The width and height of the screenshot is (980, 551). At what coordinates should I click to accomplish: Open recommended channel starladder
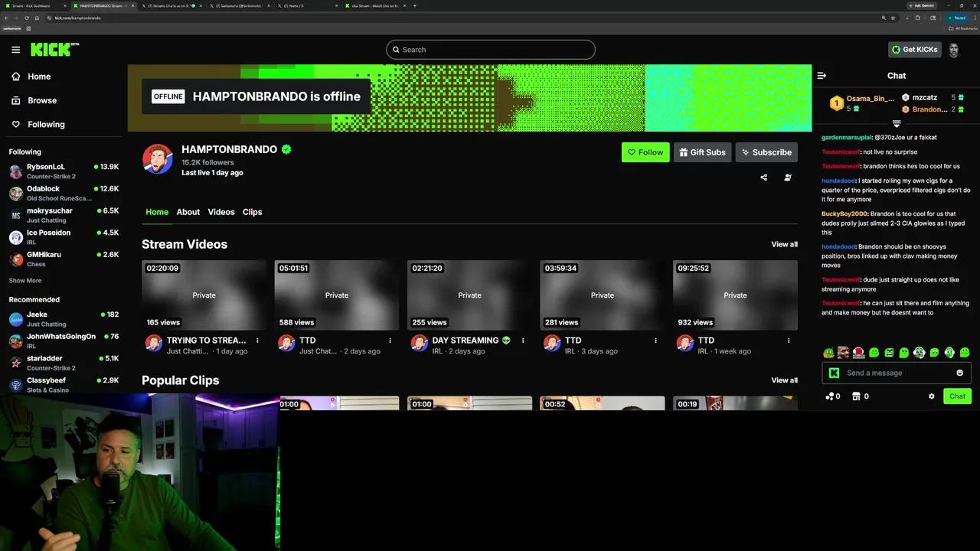[x=64, y=363]
